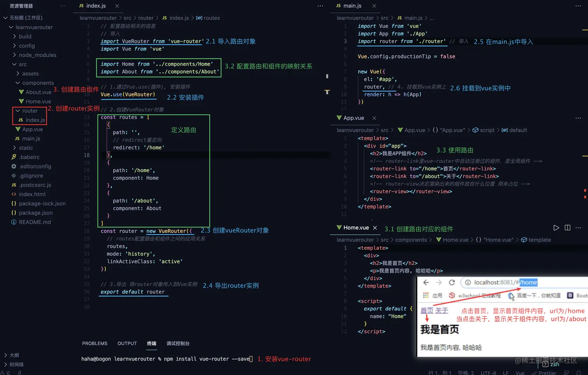588x375 pixels.
Task: Open the feedback icon in the status bar
Action: [567, 373]
